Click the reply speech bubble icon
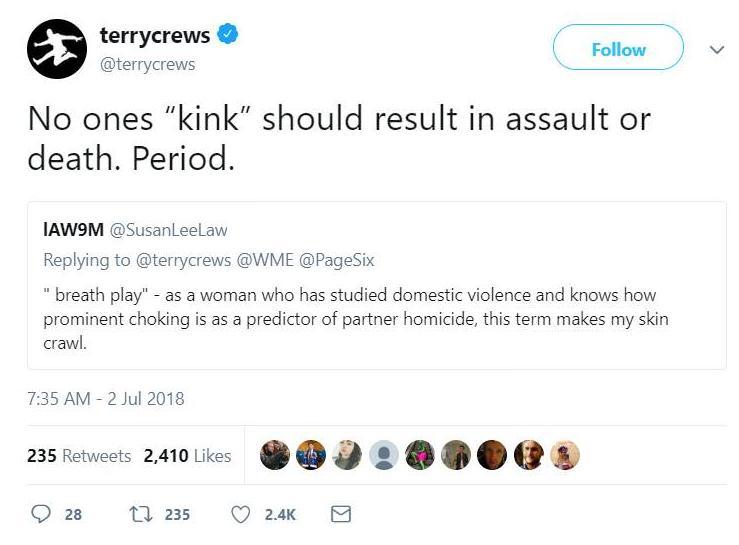739x545 pixels. 42,514
